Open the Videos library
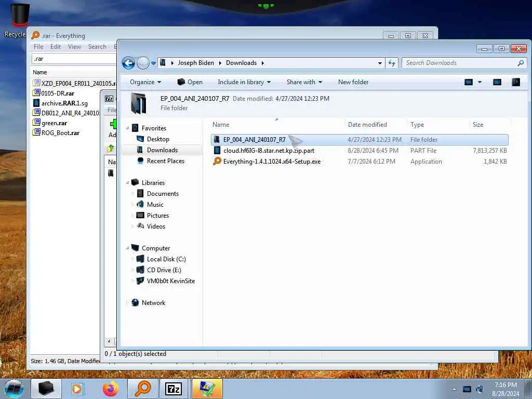The image size is (532, 399). click(x=156, y=227)
